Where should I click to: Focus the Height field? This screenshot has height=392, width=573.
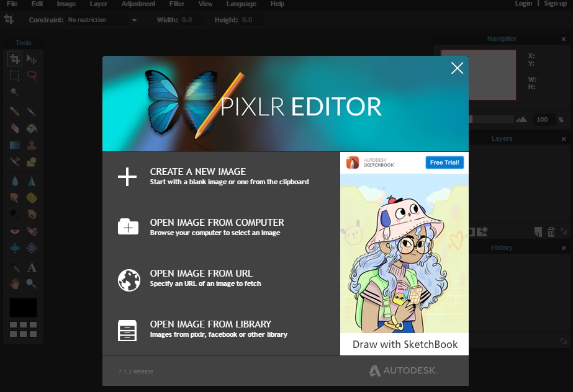[x=251, y=20]
